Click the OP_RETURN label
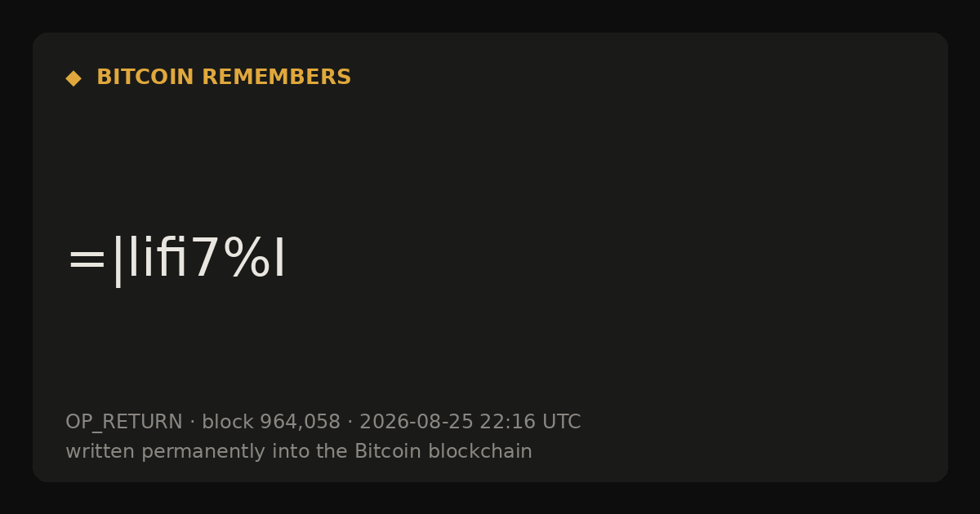 (x=124, y=423)
